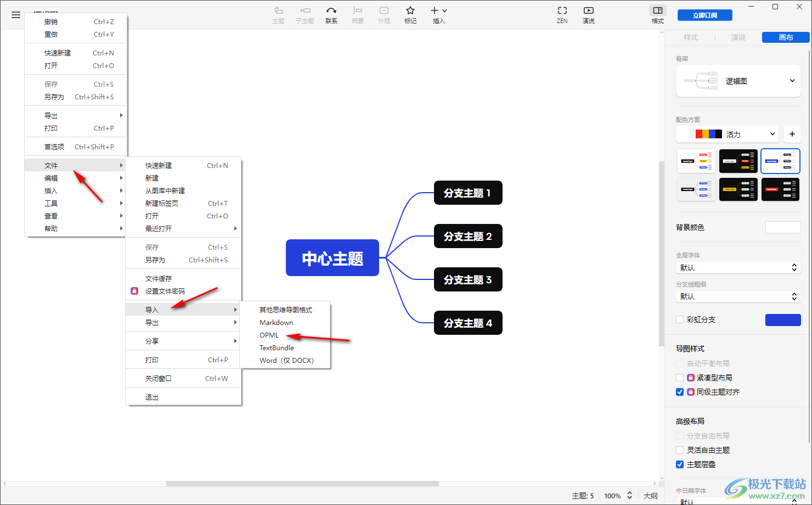
Task: Select the 分支主题 4 node
Action: [468, 323]
